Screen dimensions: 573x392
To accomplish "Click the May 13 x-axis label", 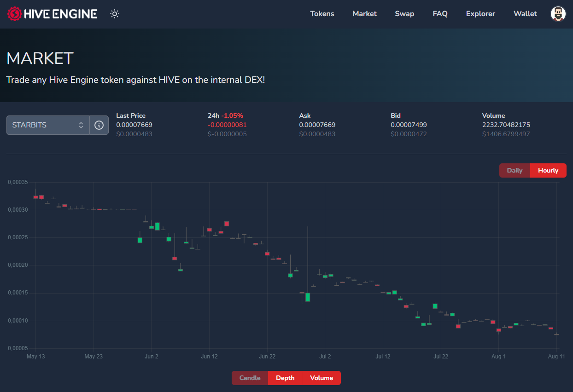I will pos(35,356).
